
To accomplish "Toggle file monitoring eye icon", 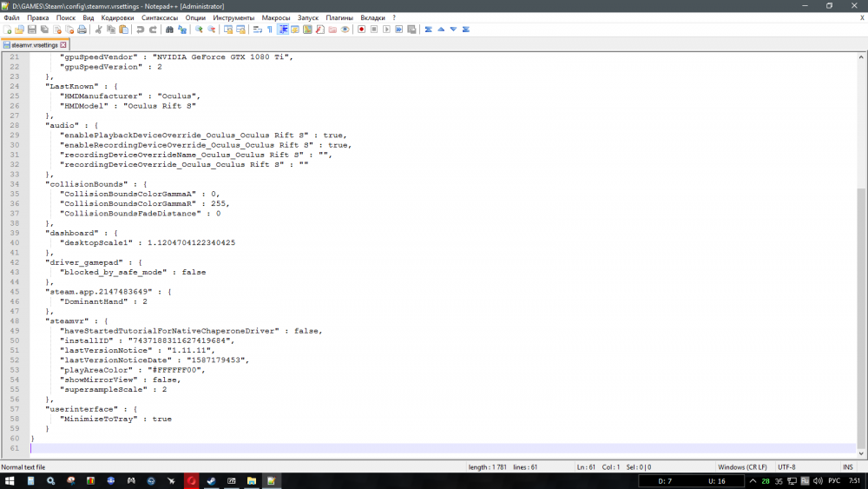I will pos(345,30).
